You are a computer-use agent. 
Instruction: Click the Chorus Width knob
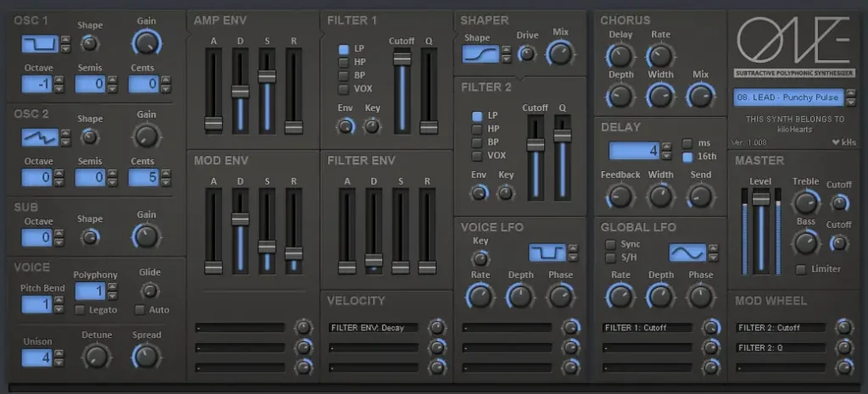pos(659,95)
